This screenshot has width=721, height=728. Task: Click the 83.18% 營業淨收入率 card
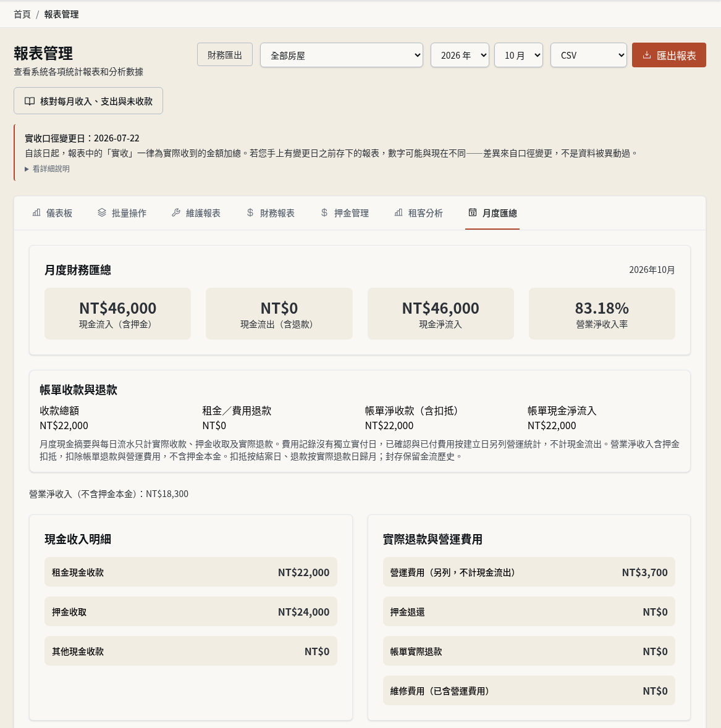click(x=602, y=314)
